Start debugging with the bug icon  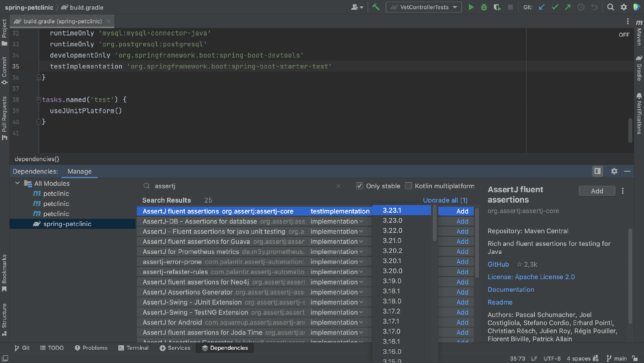tap(484, 7)
